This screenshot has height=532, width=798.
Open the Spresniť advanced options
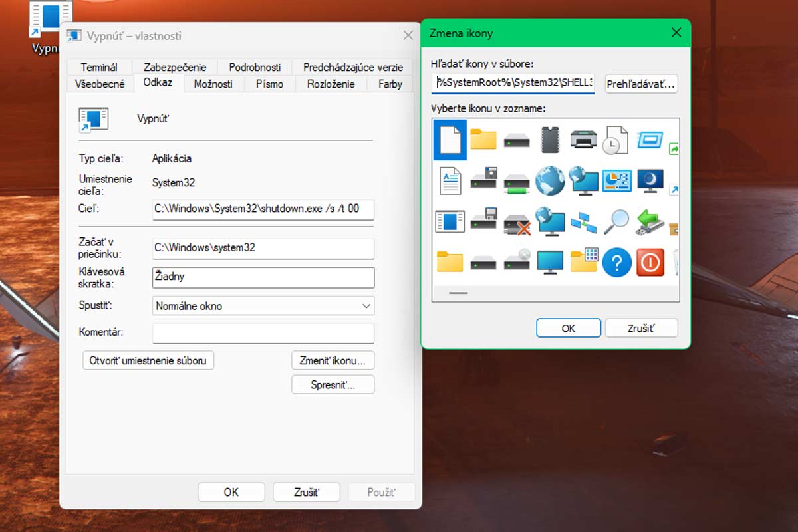333,384
